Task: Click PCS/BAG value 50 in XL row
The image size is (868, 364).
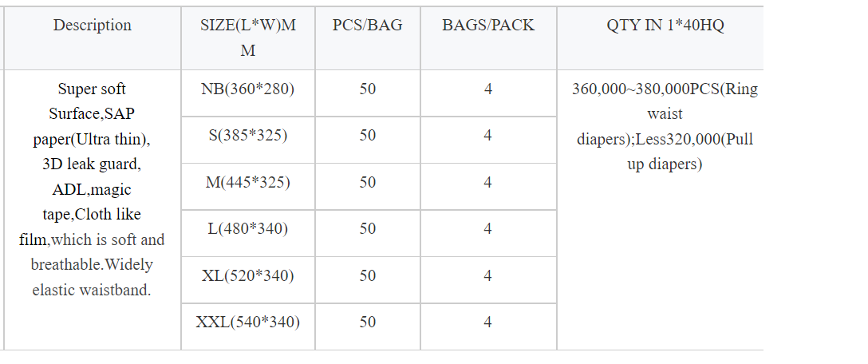Action: pos(368,276)
